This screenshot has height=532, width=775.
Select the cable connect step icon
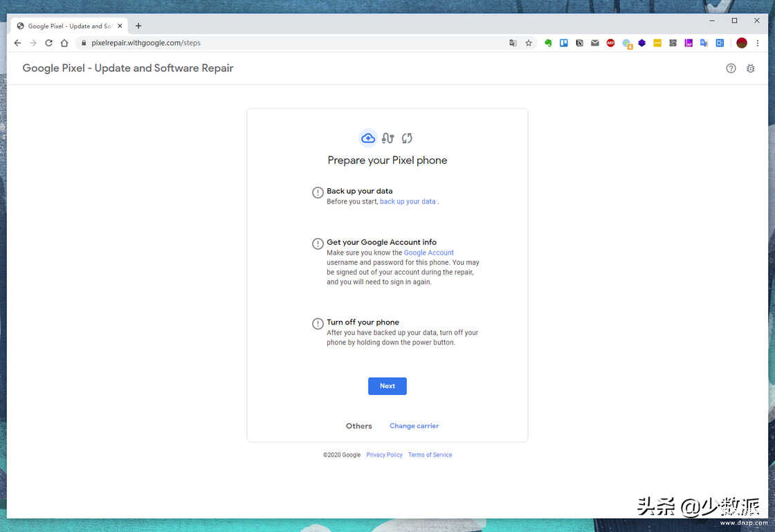pyautogui.click(x=387, y=138)
